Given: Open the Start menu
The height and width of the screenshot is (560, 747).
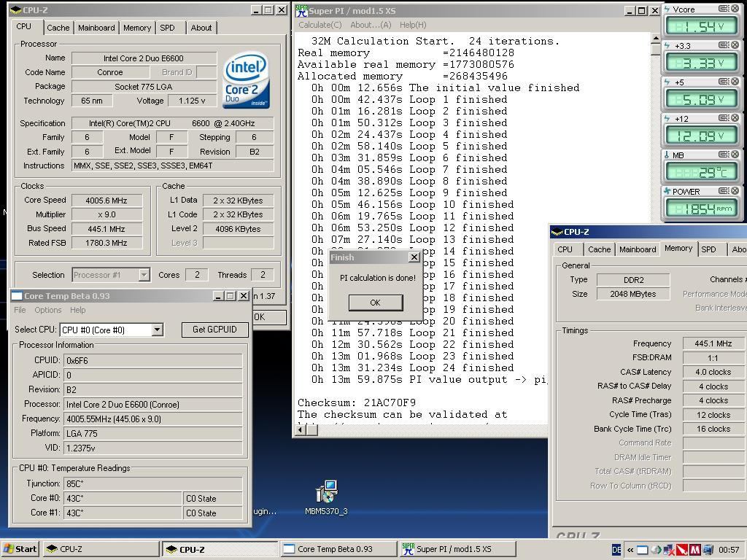Looking at the screenshot, I should click(20, 549).
